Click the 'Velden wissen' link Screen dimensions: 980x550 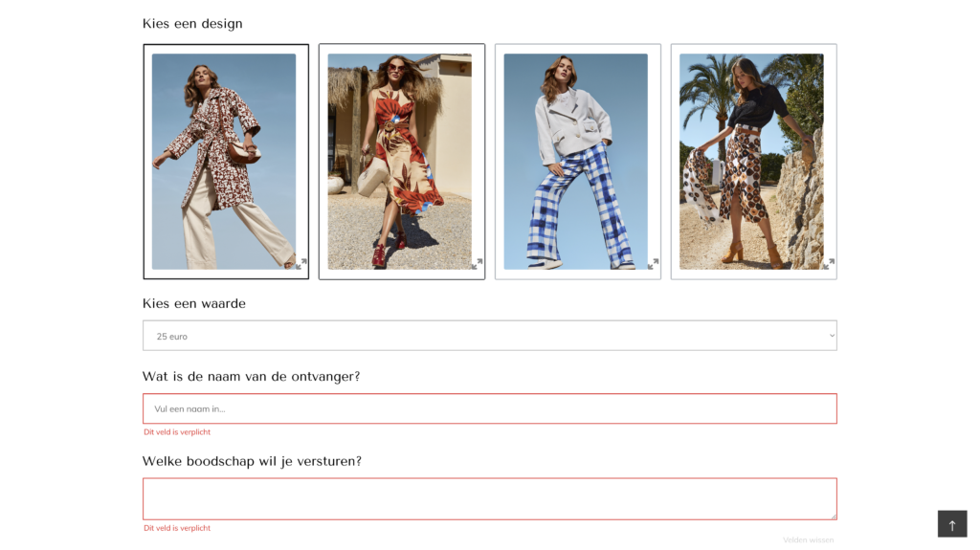point(808,540)
